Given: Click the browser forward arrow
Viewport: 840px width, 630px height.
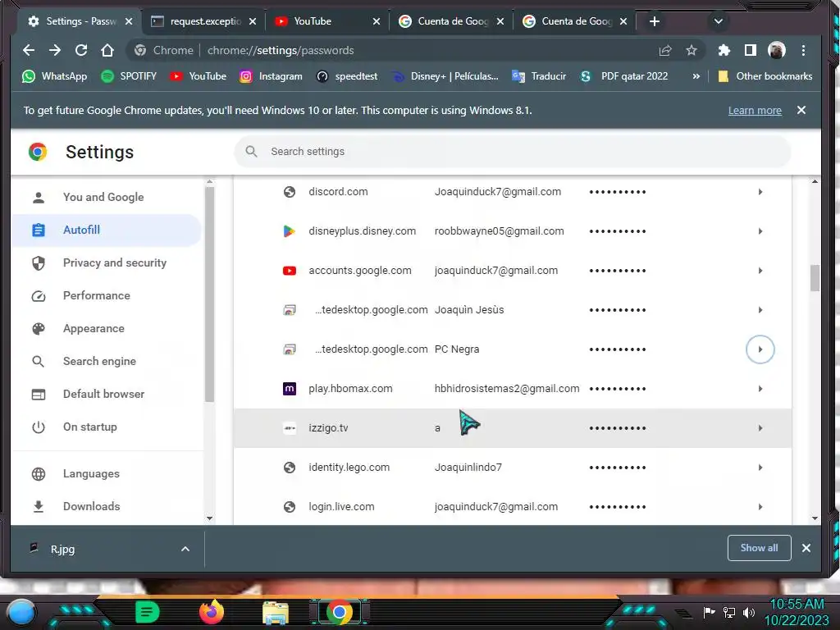Looking at the screenshot, I should 55,50.
